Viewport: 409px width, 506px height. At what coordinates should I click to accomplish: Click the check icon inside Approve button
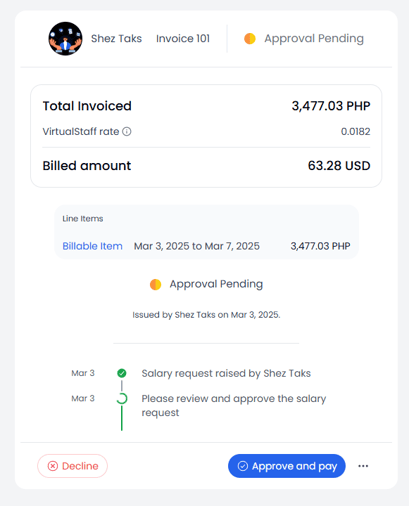click(x=243, y=466)
